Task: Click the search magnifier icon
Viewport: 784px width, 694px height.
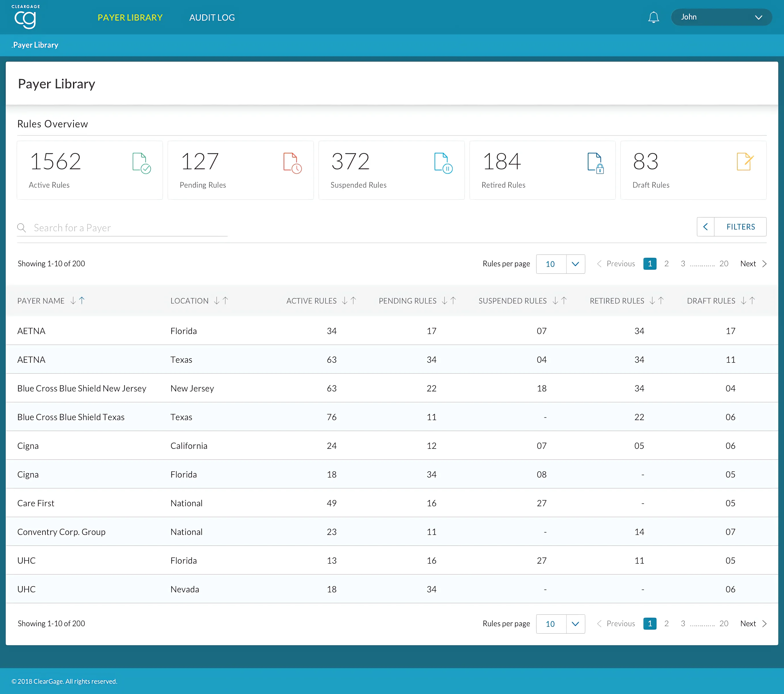Action: coord(22,228)
